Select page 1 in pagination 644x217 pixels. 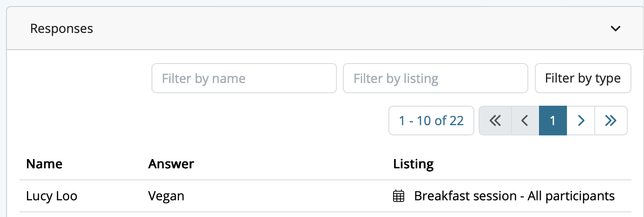(x=553, y=121)
